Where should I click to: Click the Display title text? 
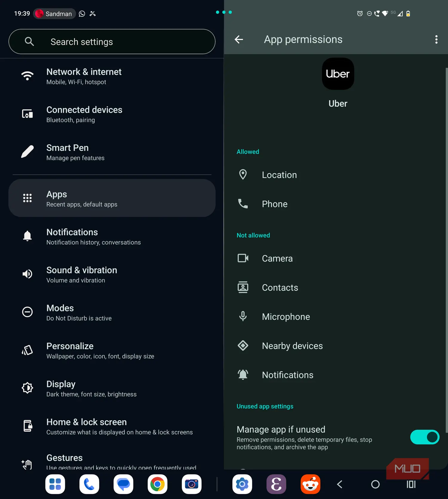(x=61, y=384)
